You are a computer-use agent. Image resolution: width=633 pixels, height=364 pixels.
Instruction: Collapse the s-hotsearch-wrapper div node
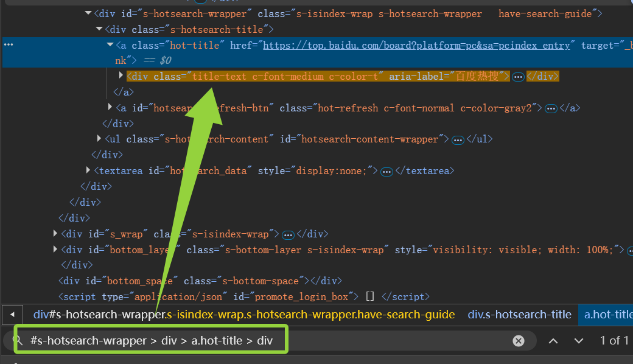[88, 13]
